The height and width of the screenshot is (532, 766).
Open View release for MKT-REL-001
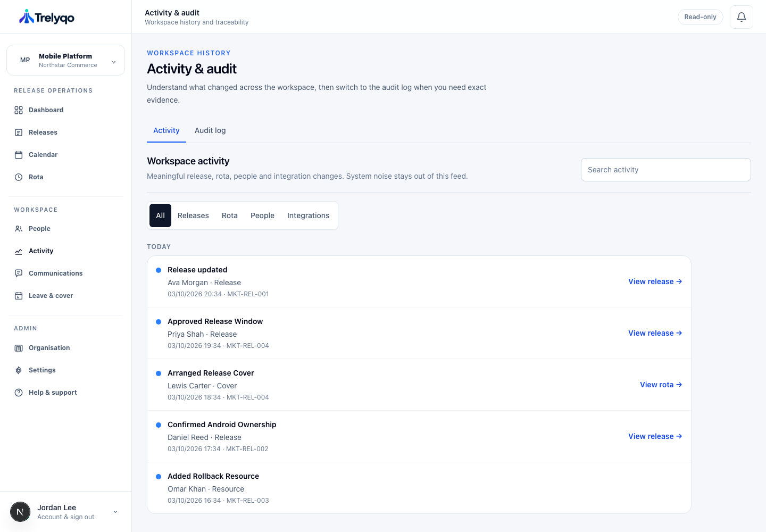655,281
